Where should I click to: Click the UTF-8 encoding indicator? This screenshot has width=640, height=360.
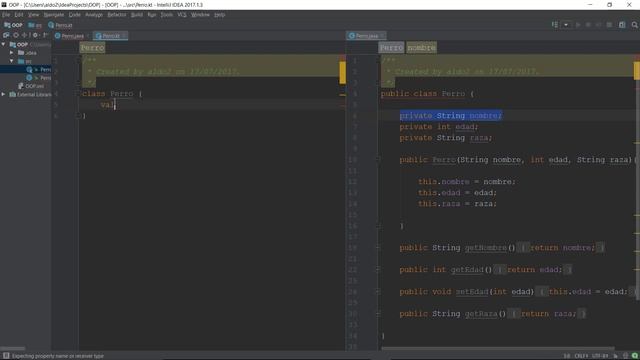600,356
